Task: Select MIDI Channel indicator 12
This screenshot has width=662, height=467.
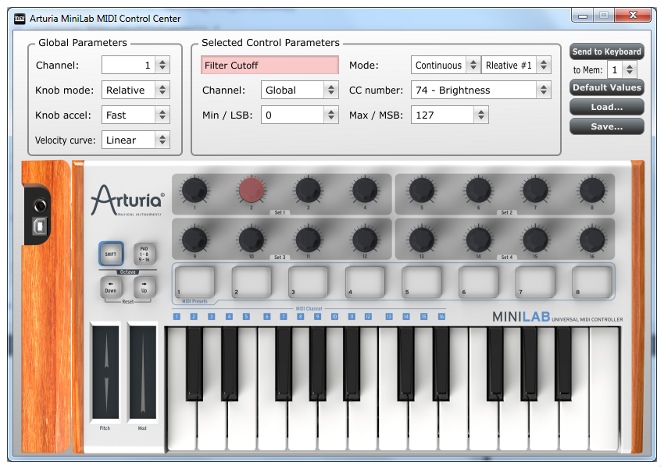Action: point(368,316)
